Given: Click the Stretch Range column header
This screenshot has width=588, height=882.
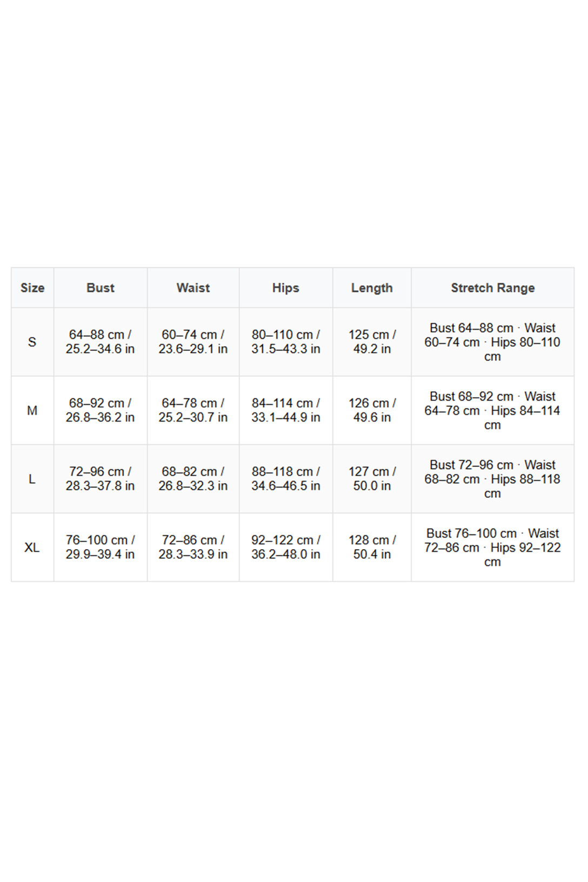Looking at the screenshot, I should (492, 288).
